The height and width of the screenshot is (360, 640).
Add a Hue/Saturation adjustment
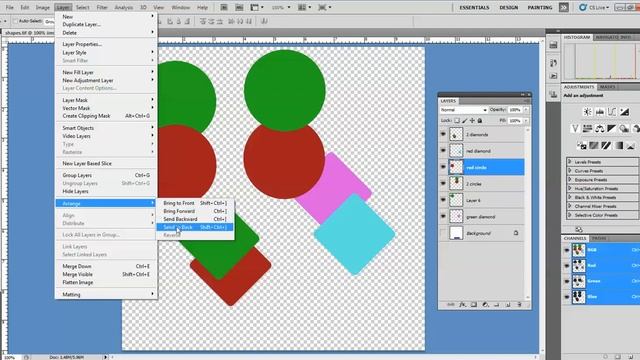(587, 129)
